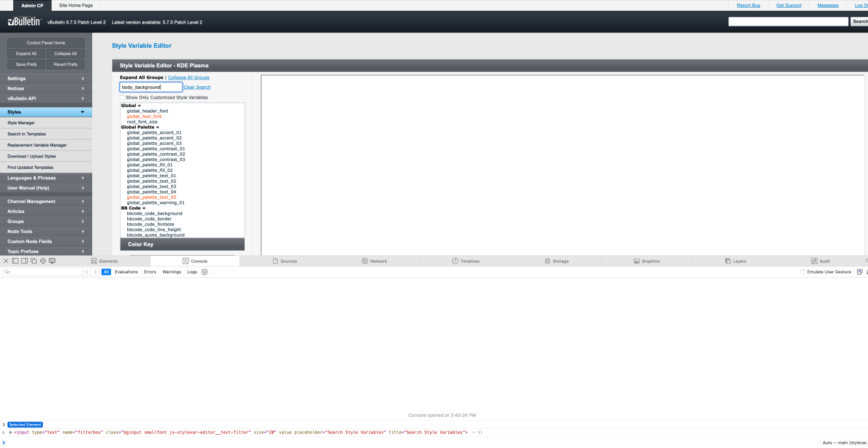Screen dimensions: 868x448
Task: Switch to the Timelines tab
Action: [466, 261]
